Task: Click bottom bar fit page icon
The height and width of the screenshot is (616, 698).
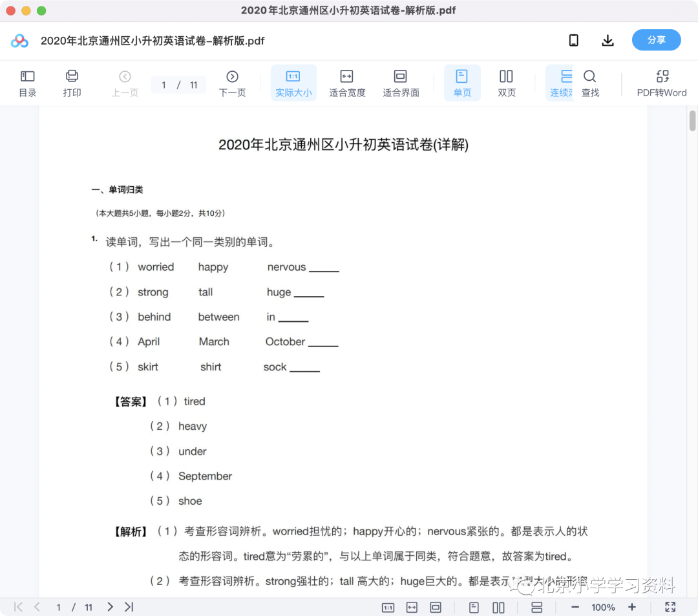Action: tap(436, 607)
